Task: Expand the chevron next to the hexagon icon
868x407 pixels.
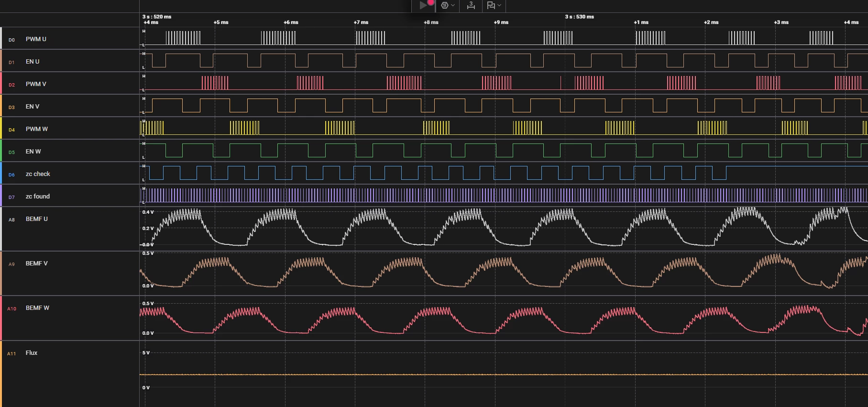Action: 453,5
